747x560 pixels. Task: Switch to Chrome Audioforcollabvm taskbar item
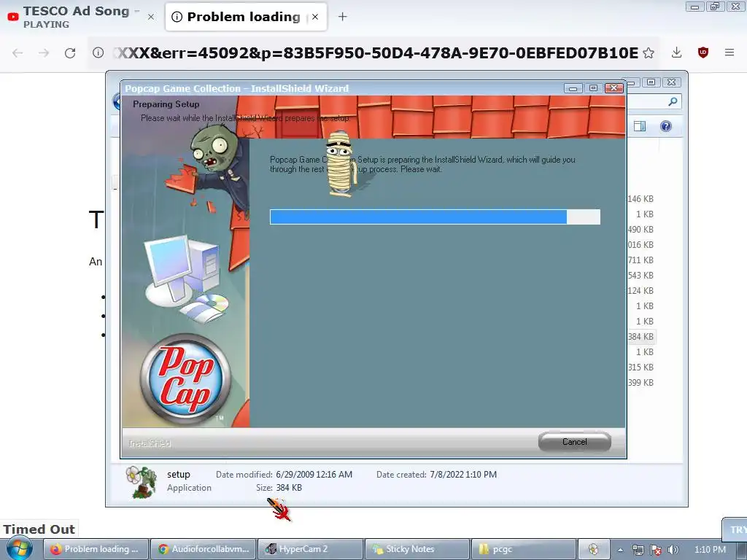pyautogui.click(x=204, y=549)
